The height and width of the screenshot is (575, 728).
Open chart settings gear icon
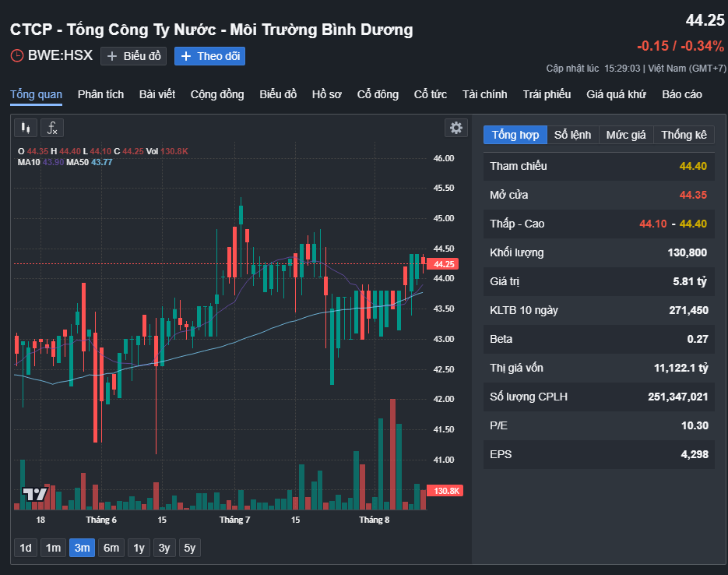(456, 128)
